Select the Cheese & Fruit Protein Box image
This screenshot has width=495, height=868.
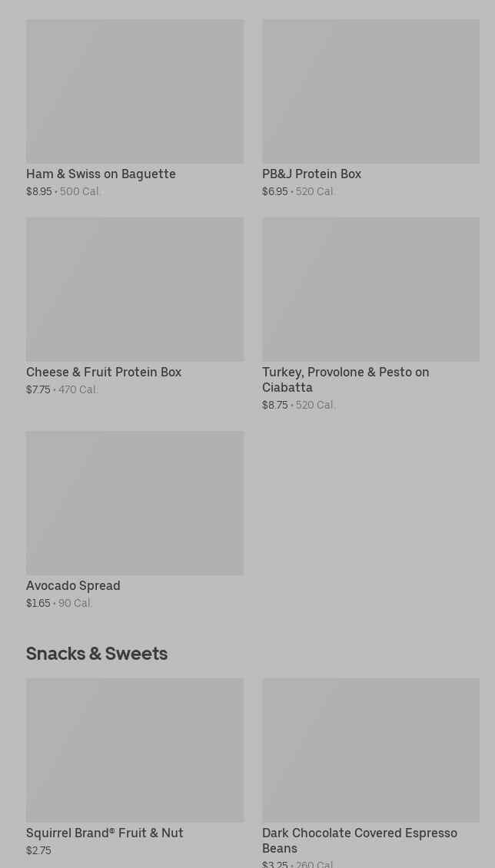pos(135,290)
